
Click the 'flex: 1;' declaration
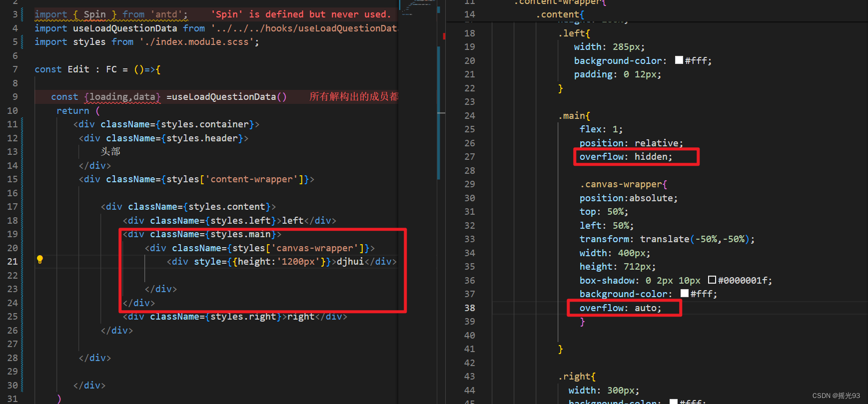601,129
